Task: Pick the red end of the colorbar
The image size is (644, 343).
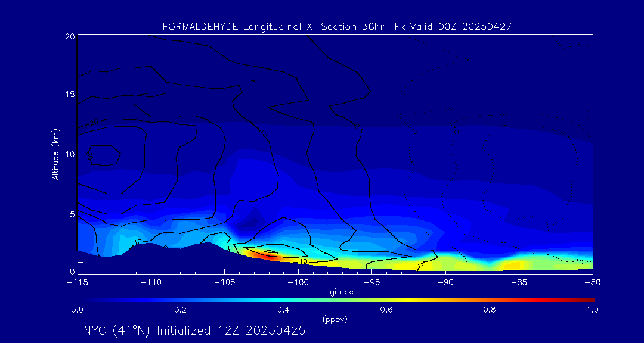Action: coord(587,299)
